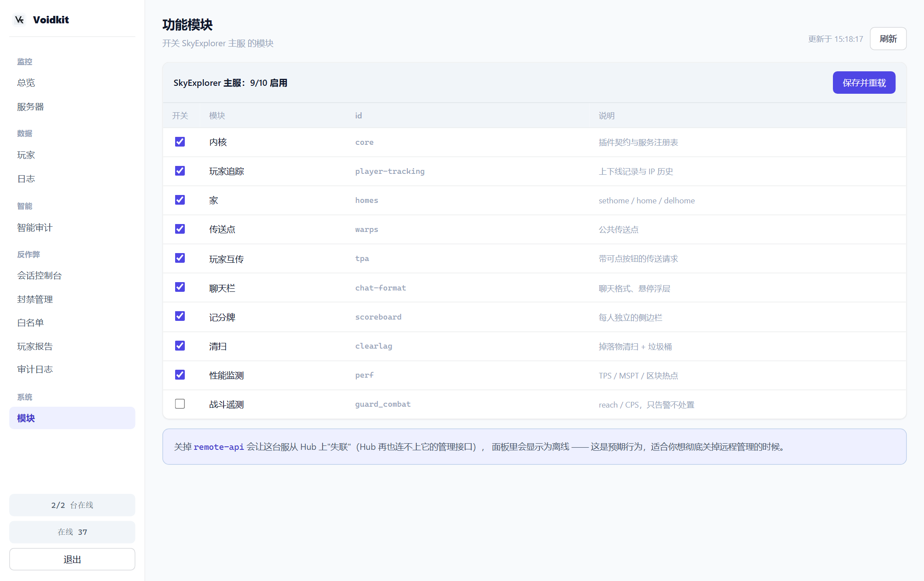Disable the 家 homes module checkbox
The width and height of the screenshot is (924, 581).
tap(180, 200)
